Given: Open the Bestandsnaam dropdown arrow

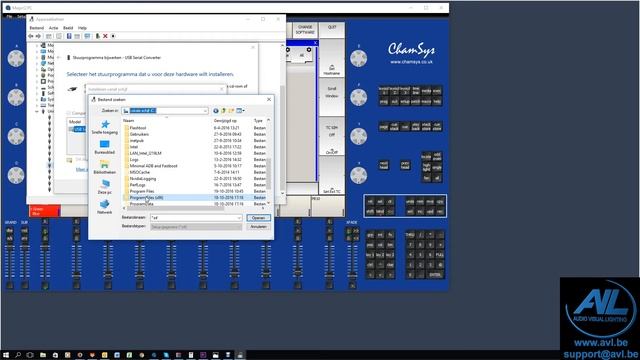Looking at the screenshot, I should [239, 218].
